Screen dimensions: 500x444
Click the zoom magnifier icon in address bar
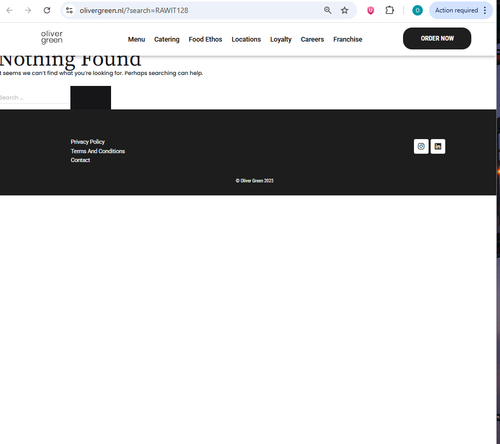[328, 10]
